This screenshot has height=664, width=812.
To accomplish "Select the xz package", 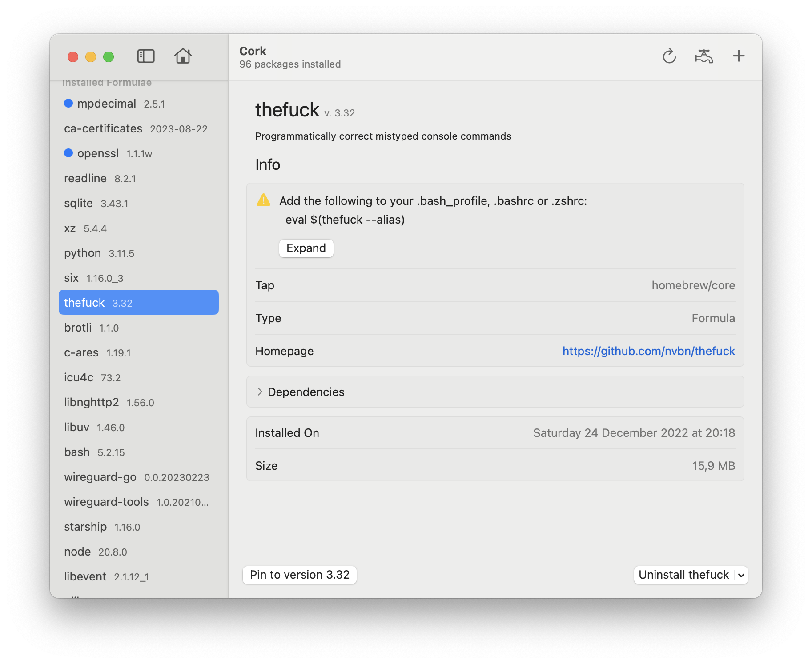I will (x=139, y=228).
